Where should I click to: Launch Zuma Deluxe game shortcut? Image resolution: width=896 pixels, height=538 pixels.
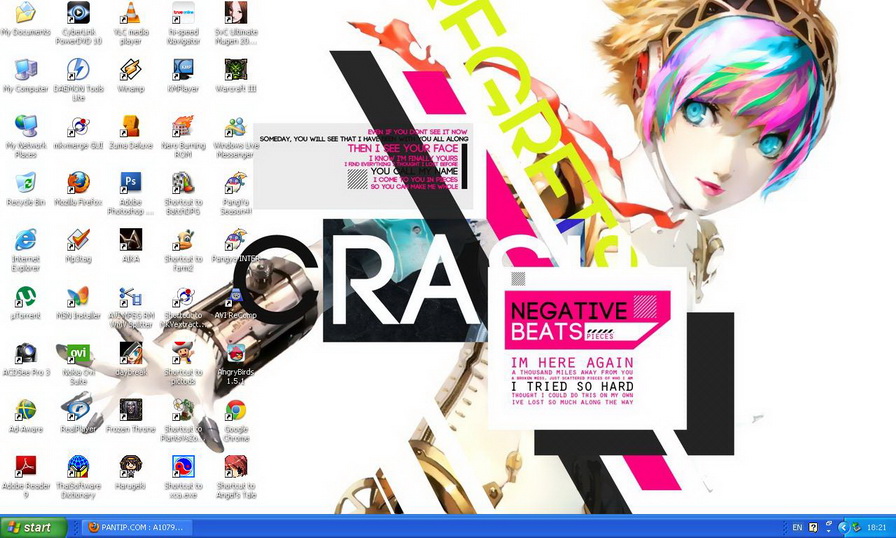[131, 126]
